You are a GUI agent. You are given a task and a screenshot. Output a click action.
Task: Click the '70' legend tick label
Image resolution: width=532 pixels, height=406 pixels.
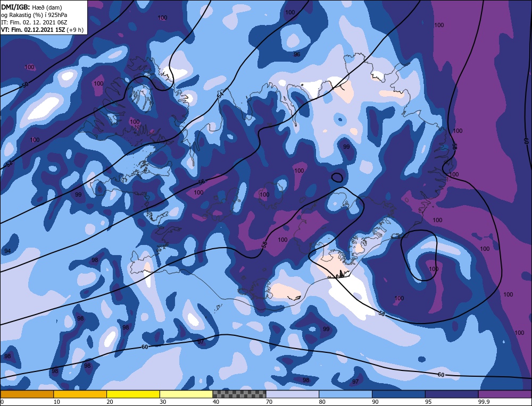click(269, 402)
